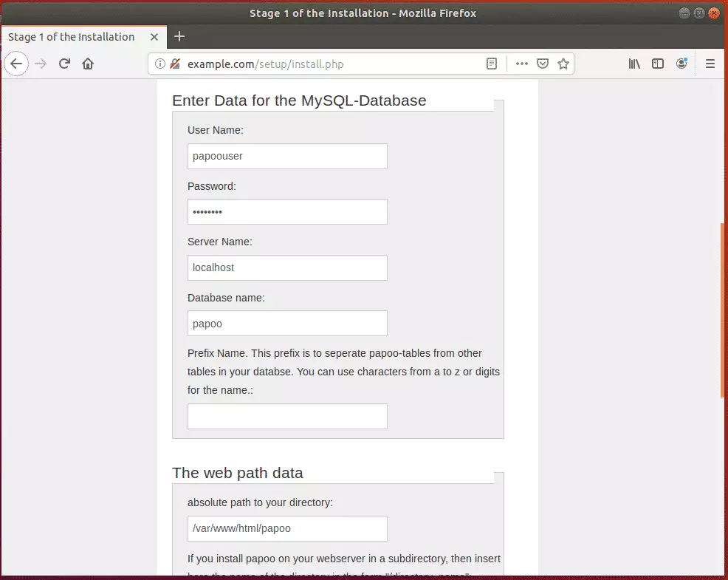Open the Library panel
This screenshot has width=728, height=580.
[x=634, y=64]
